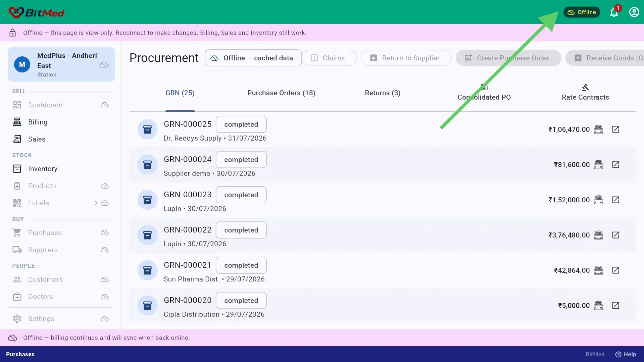Image resolution: width=644 pixels, height=362 pixels.
Task: Select the GRN-000024 row title
Action: [x=188, y=159]
